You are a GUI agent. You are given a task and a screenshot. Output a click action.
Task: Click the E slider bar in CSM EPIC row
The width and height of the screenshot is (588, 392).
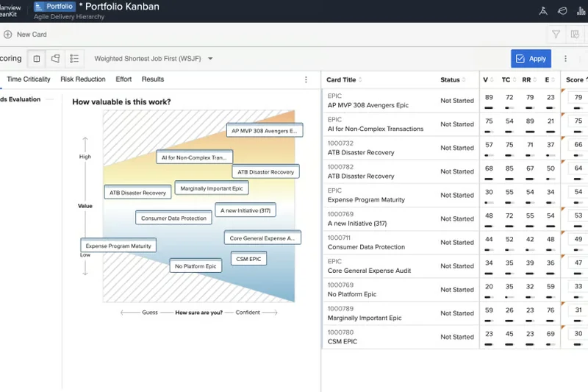click(550, 344)
